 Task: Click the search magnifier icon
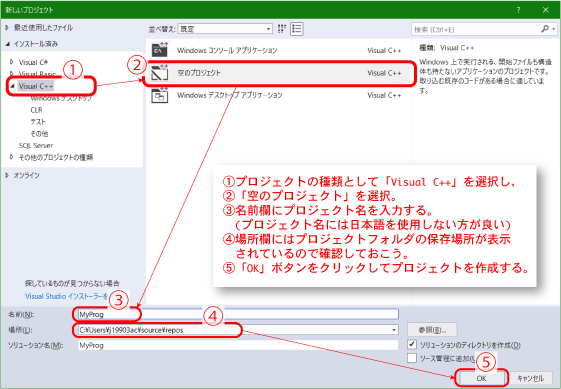click(545, 29)
